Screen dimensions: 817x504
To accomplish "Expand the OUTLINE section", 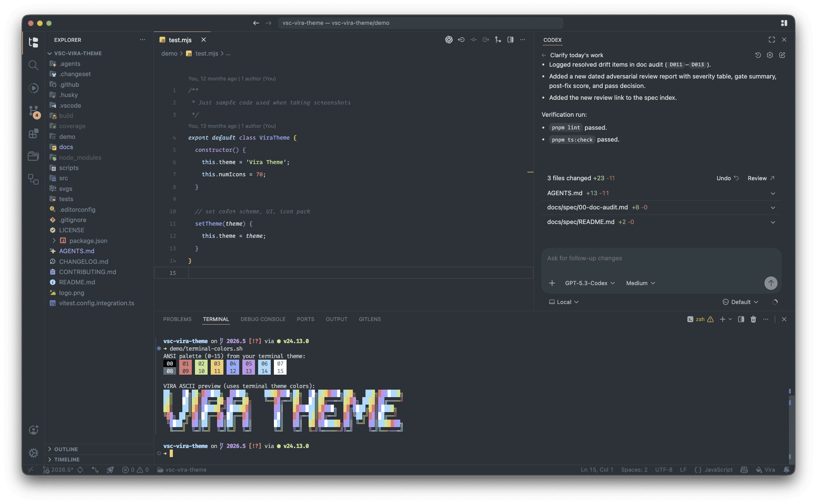I will click(x=66, y=449).
